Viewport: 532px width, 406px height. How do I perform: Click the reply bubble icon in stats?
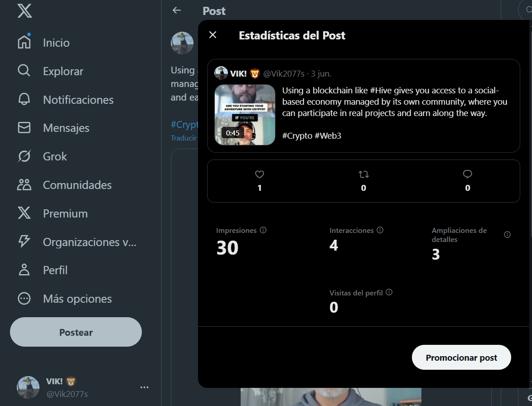468,174
